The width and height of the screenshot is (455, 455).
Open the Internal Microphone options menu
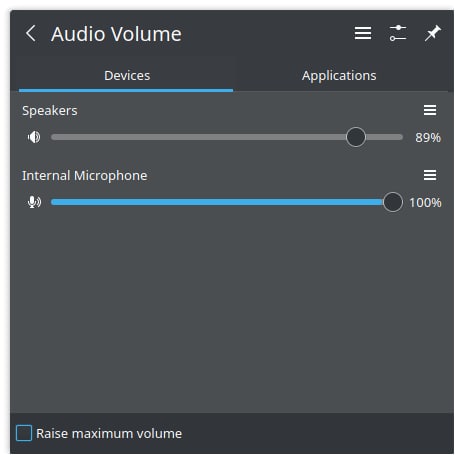point(430,175)
